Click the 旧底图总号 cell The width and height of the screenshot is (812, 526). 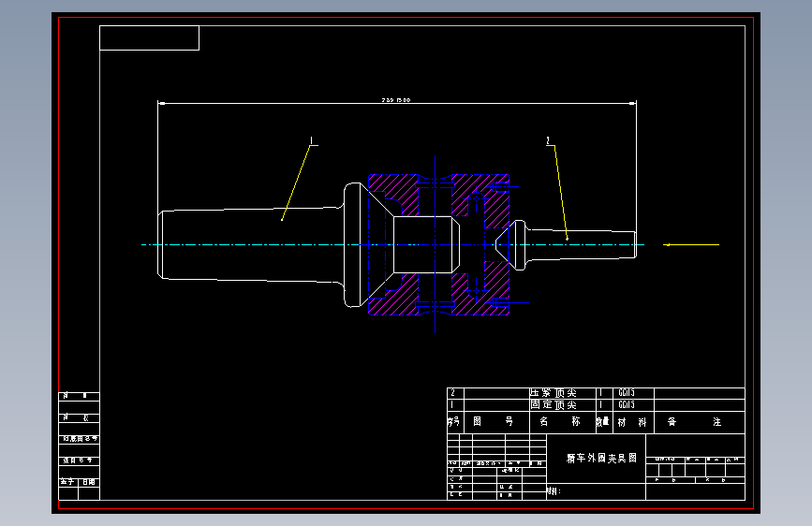pyautogui.click(x=80, y=439)
